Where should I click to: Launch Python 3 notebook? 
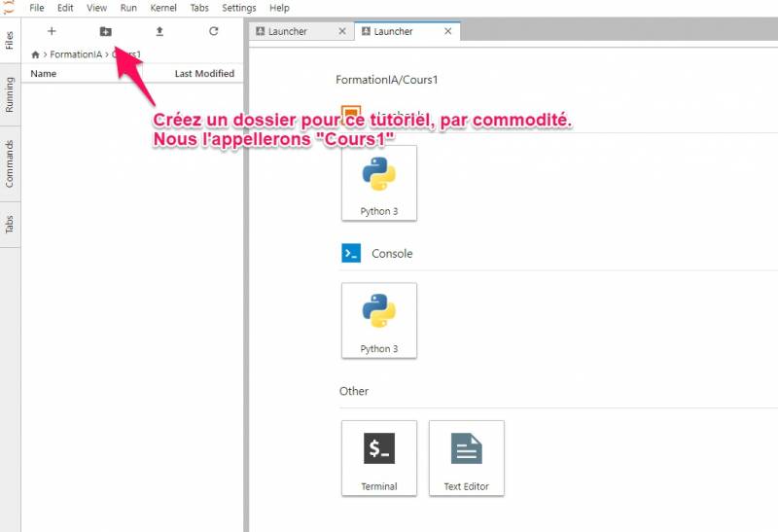379,183
